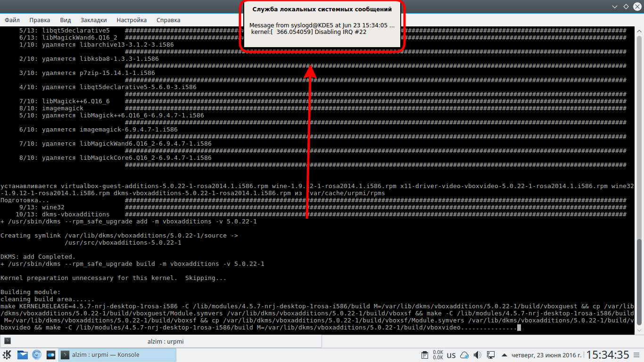Click the 'Creating symlink' terminal line
This screenshot has height=362, width=644.
pos(119,236)
